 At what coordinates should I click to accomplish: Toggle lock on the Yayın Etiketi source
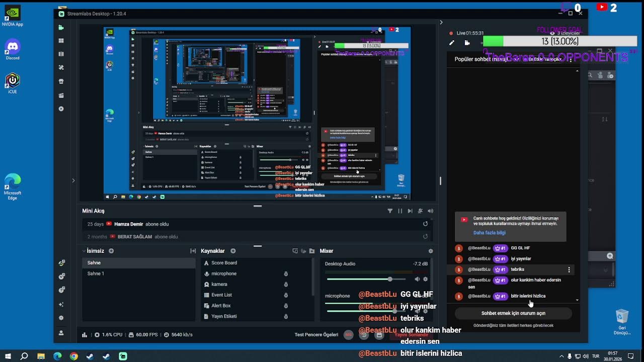(x=286, y=316)
